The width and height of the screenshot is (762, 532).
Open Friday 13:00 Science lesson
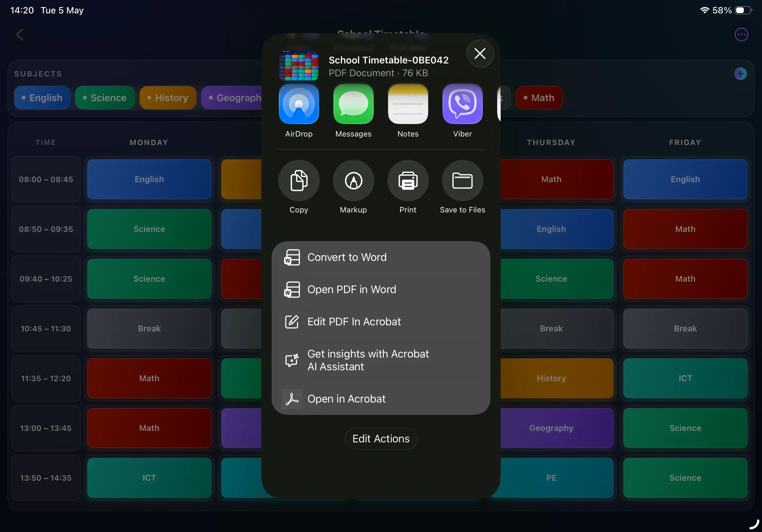coord(685,428)
